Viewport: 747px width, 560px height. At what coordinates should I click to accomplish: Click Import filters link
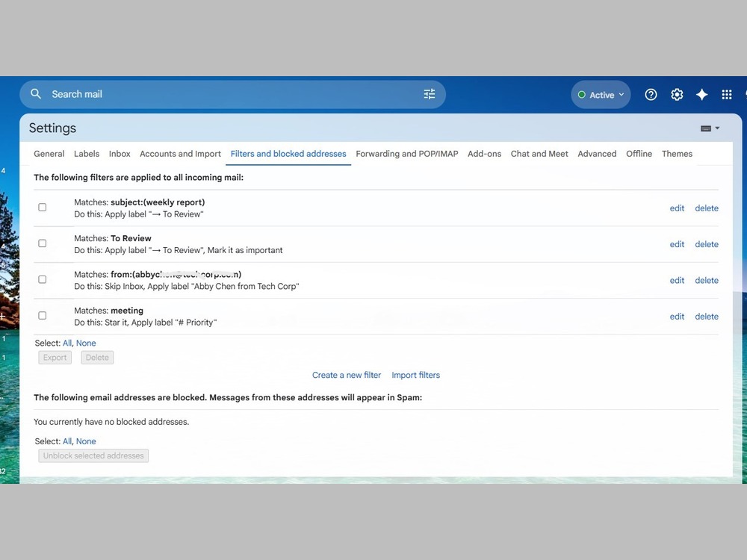point(415,375)
